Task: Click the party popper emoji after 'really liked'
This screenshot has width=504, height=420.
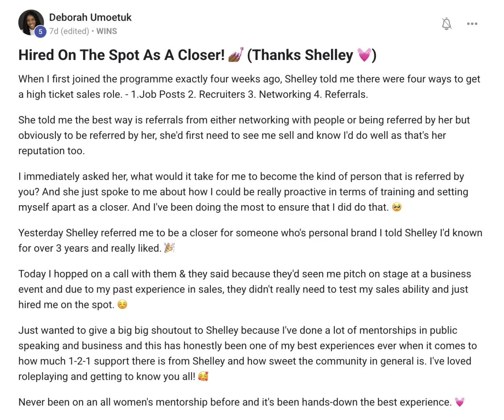Action: pos(169,248)
